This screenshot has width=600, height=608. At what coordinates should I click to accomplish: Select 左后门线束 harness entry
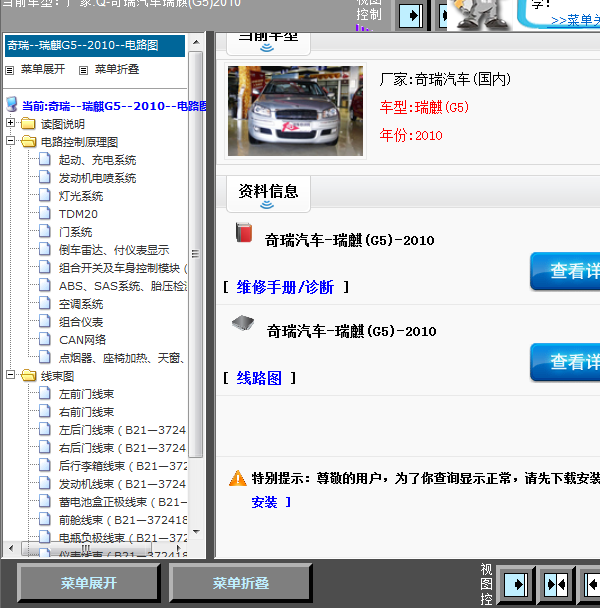[x=122, y=430]
